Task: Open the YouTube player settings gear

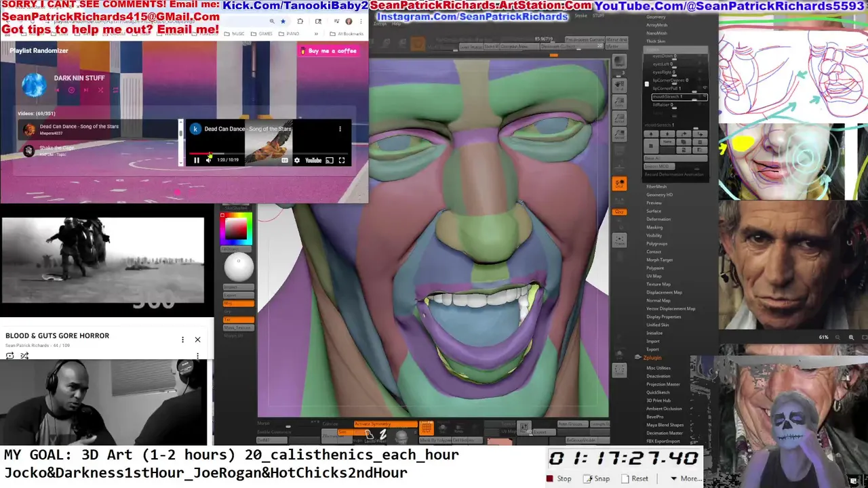Action: 296,161
